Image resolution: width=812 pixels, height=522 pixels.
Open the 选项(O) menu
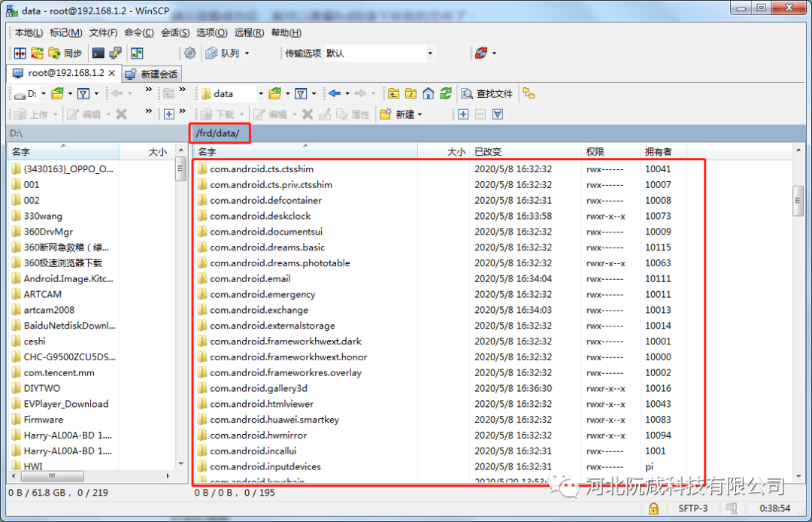click(x=212, y=32)
